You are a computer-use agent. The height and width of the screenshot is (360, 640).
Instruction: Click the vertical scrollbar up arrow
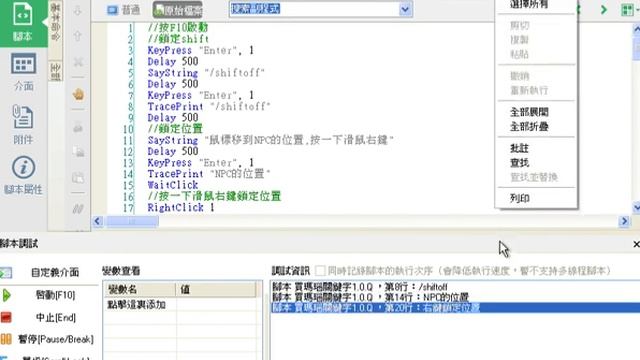tap(636, 29)
